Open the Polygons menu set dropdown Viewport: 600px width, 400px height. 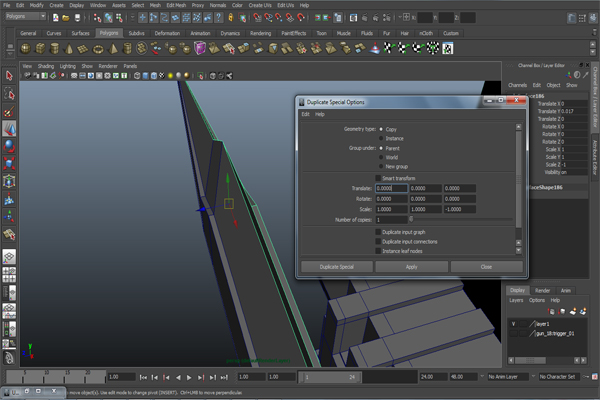pyautogui.click(x=26, y=16)
